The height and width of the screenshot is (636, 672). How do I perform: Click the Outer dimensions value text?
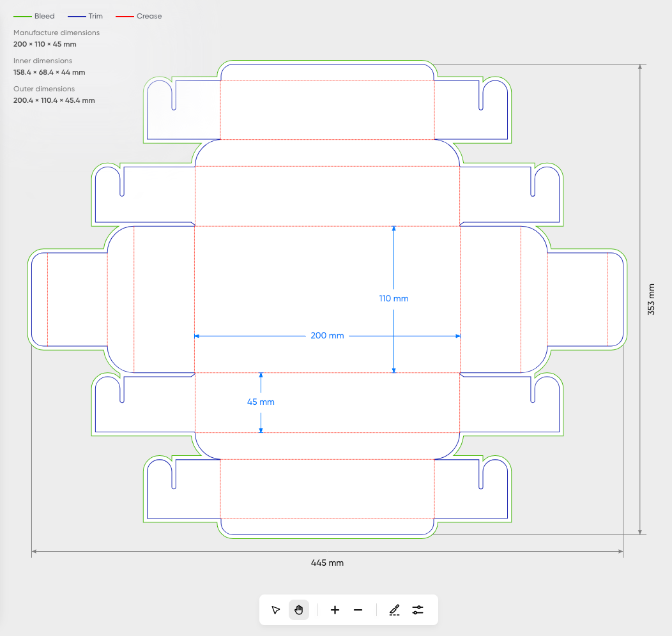(54, 100)
